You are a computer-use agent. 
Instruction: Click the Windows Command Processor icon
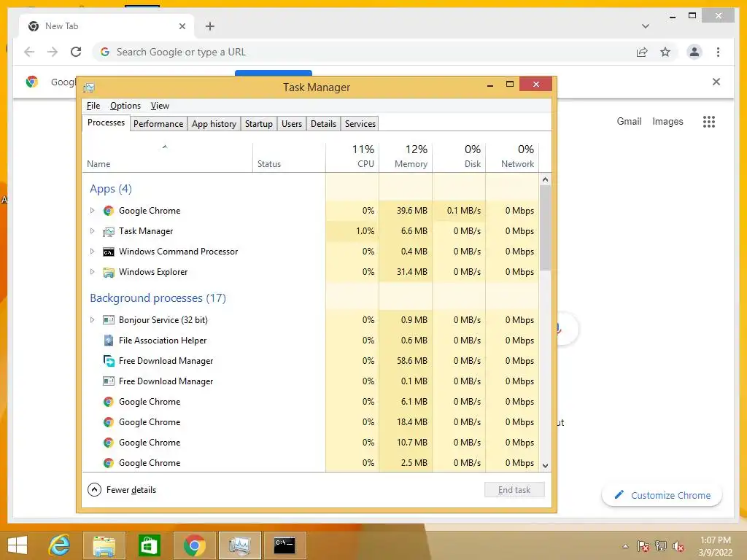click(x=109, y=252)
